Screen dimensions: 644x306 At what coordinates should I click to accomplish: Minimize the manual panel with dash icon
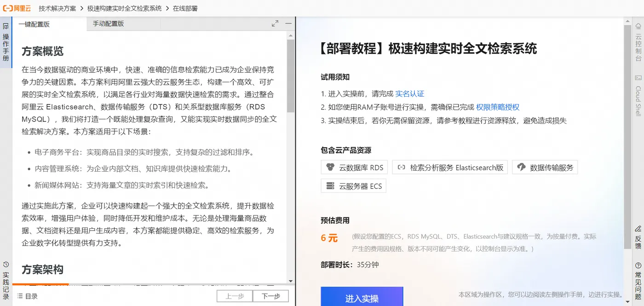click(288, 23)
